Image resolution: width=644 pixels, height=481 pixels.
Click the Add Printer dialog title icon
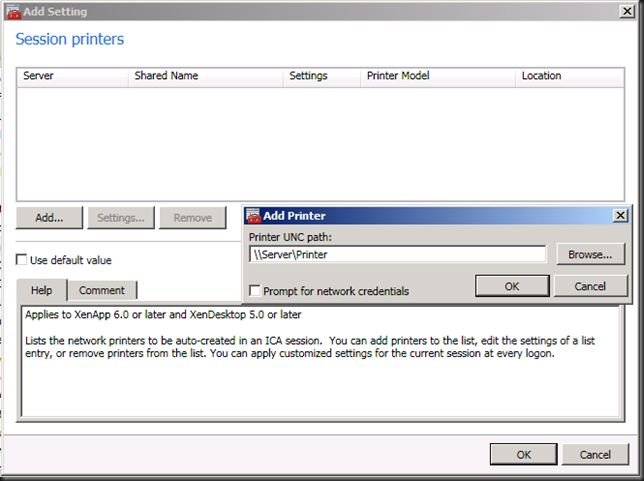[x=253, y=216]
